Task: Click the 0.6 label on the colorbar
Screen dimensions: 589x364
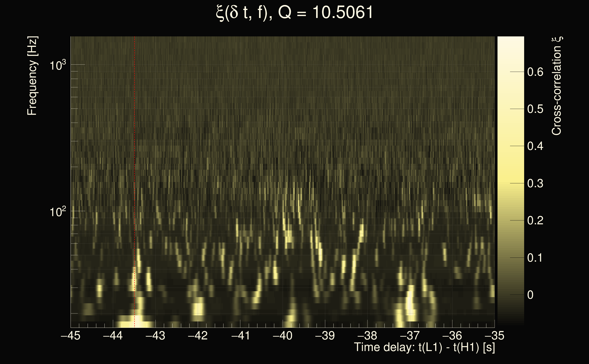Action: click(x=535, y=72)
